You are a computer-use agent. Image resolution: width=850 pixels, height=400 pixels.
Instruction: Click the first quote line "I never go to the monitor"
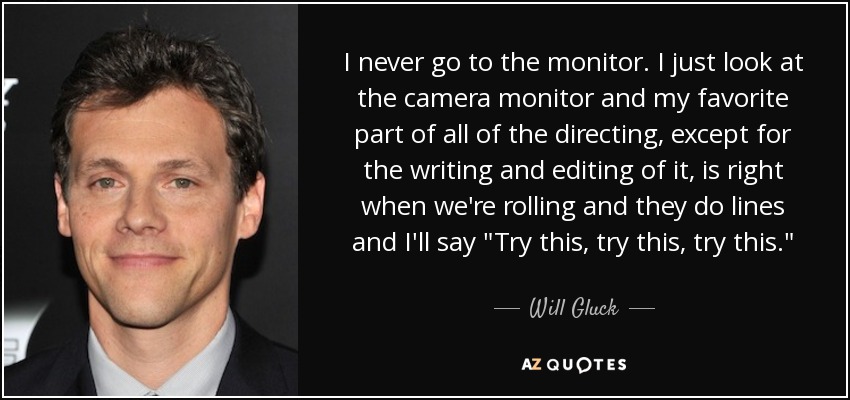coord(495,64)
